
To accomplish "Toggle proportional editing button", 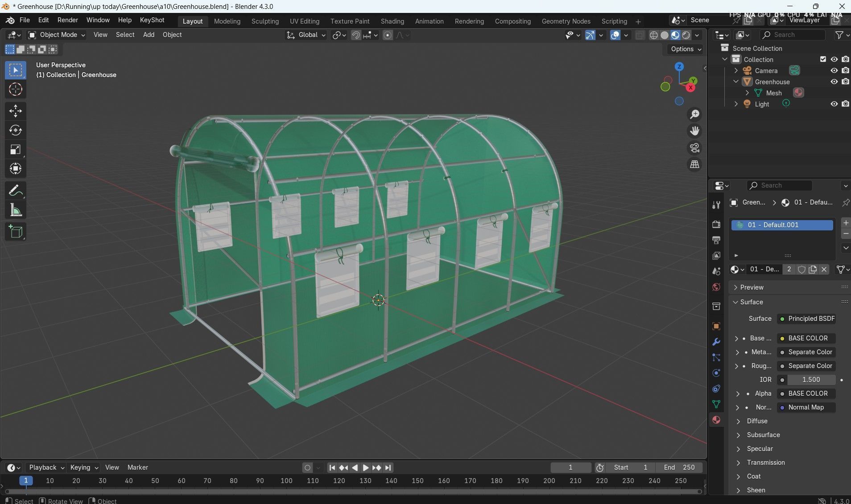I will (388, 35).
